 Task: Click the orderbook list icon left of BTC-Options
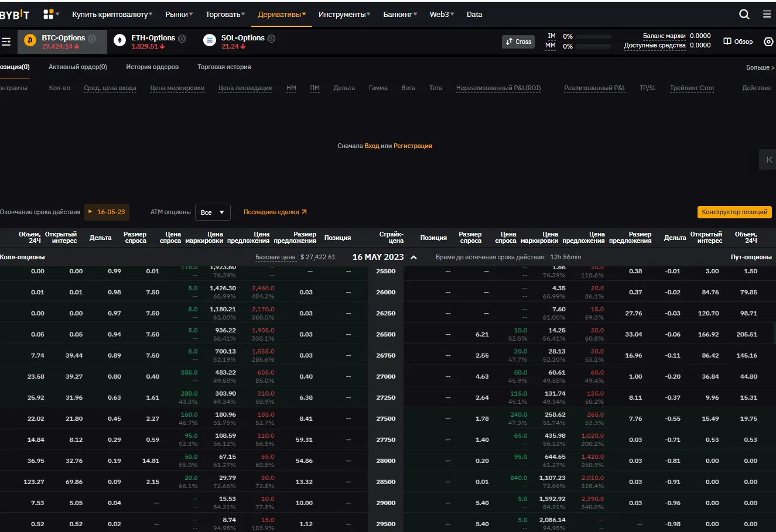7,41
